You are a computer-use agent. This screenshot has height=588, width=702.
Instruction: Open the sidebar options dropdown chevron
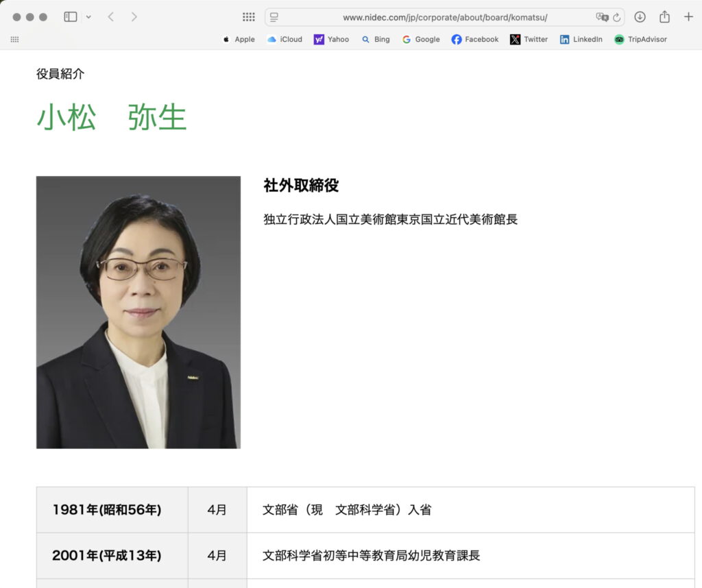pos(88,17)
